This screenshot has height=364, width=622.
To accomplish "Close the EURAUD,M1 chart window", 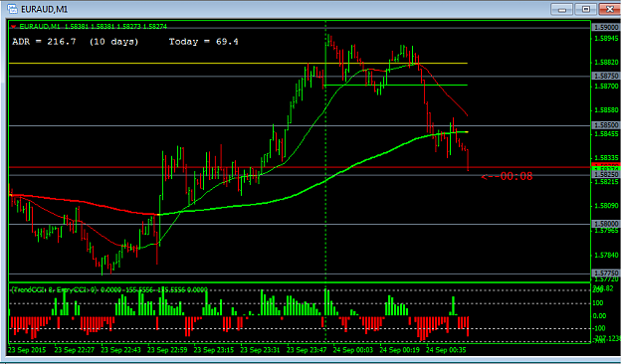I will (610, 9).
